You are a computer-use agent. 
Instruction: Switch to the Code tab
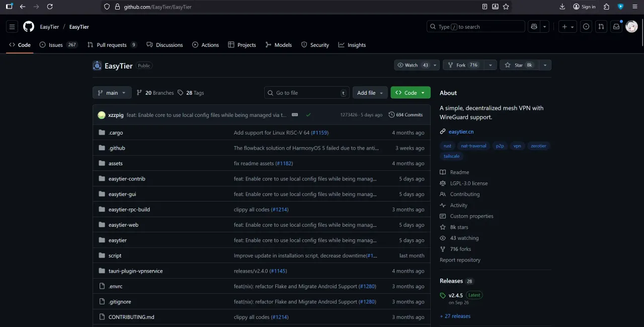click(20, 45)
